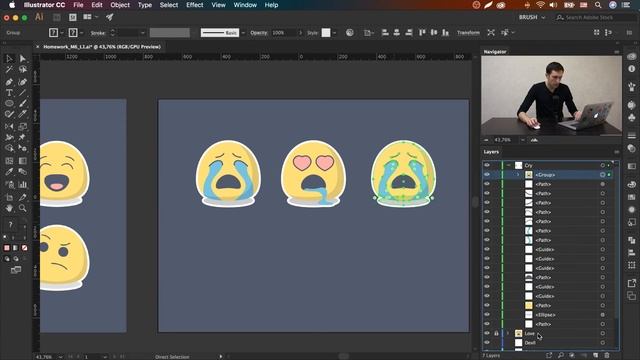
Task: Open the Fill color dropdown arrow
Action: click(x=62, y=33)
